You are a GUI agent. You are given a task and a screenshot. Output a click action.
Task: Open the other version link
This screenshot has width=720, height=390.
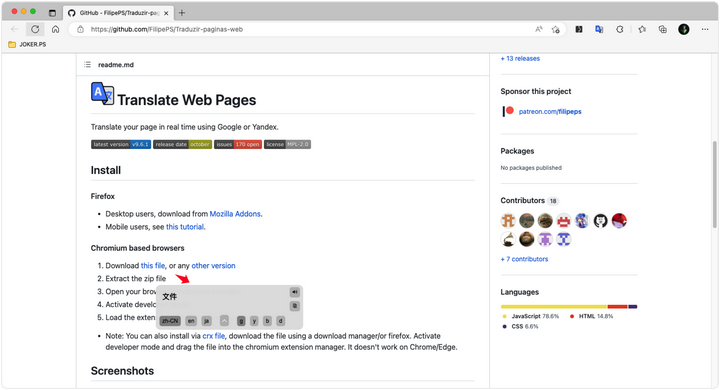[214, 266]
